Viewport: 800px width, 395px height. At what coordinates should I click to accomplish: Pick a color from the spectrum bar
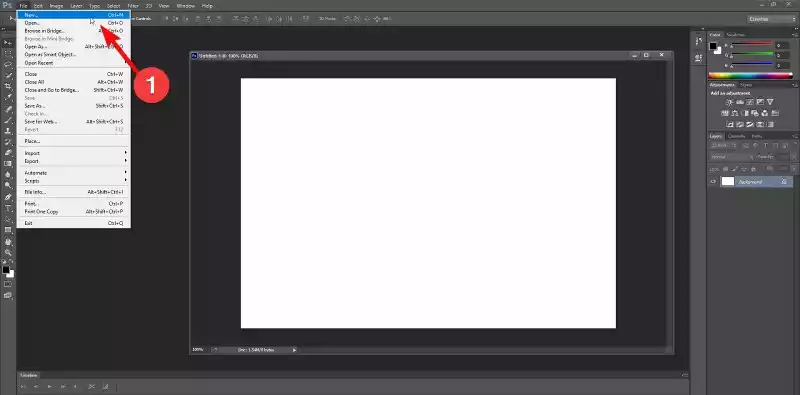[751, 75]
